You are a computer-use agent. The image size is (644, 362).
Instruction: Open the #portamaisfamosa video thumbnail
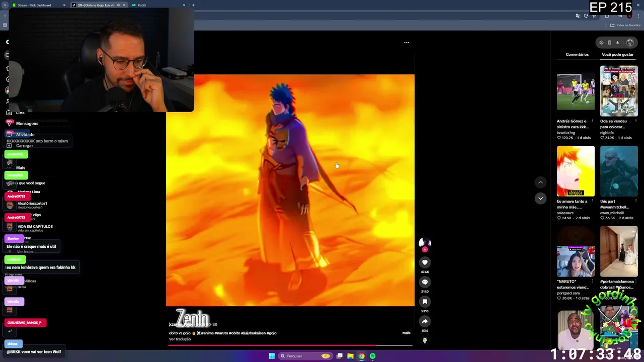coord(619,251)
